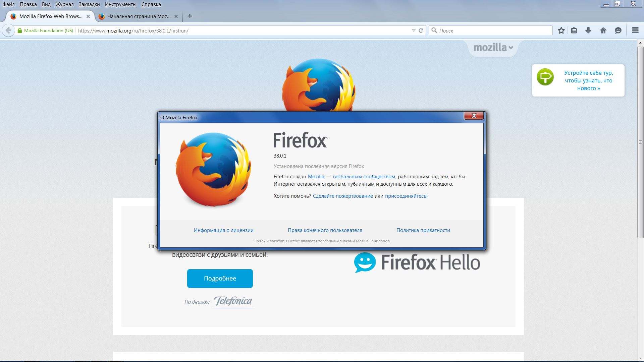Click the back navigation arrow button
This screenshot has width=644, height=362.
point(8,31)
